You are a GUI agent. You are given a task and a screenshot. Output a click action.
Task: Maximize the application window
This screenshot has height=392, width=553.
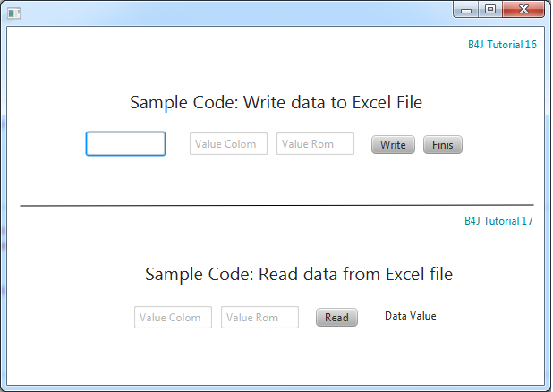[x=489, y=10]
